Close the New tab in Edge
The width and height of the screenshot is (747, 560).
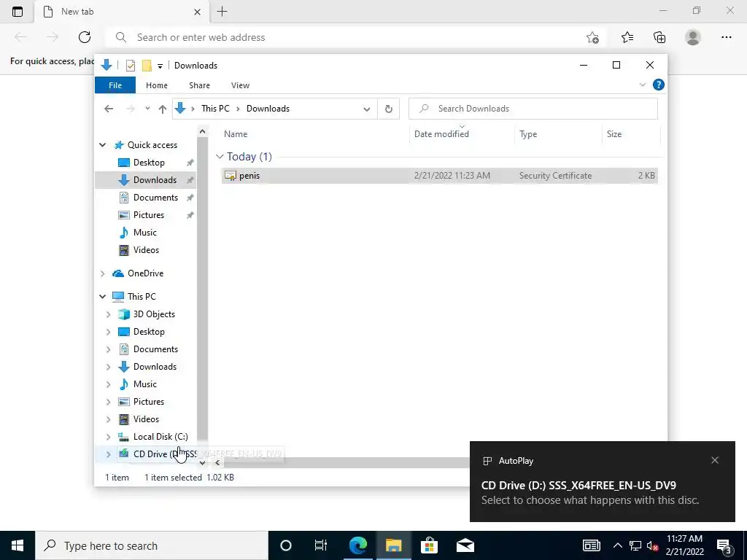197,12
